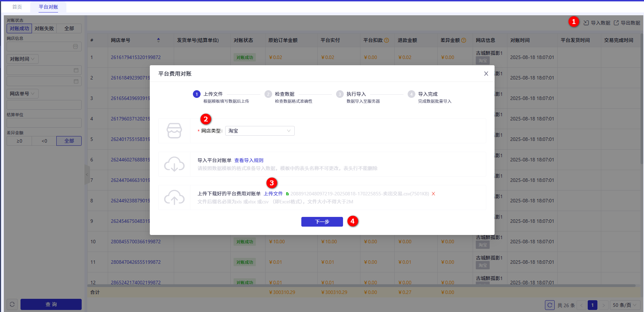Remove the uploaded csv file

pyautogui.click(x=433, y=194)
